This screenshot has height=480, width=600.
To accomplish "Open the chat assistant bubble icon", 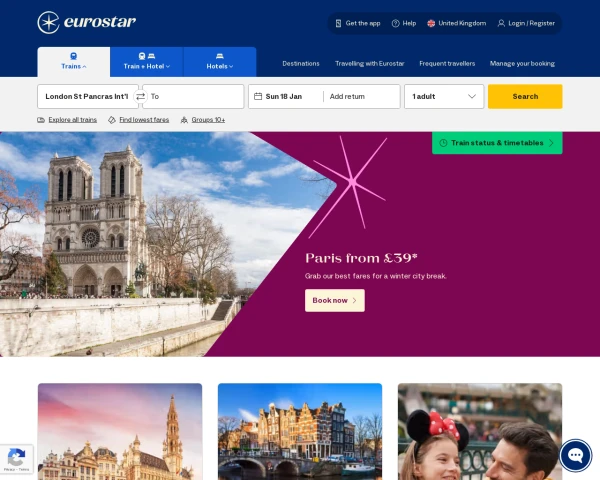I will [x=576, y=456].
